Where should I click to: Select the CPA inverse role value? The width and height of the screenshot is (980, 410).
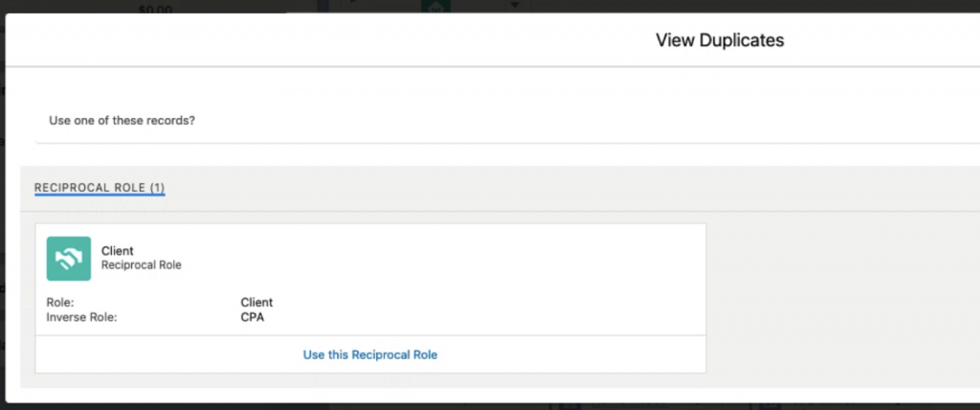click(x=253, y=317)
